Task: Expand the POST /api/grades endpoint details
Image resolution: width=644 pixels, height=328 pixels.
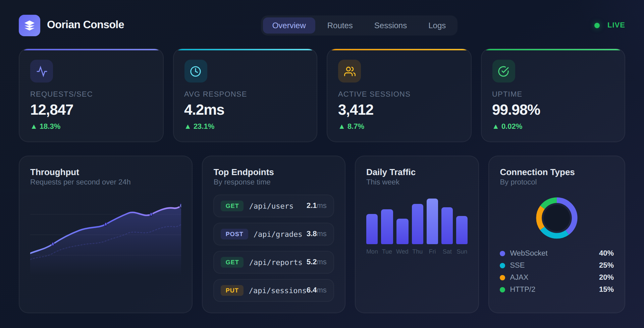Action: coord(273,234)
